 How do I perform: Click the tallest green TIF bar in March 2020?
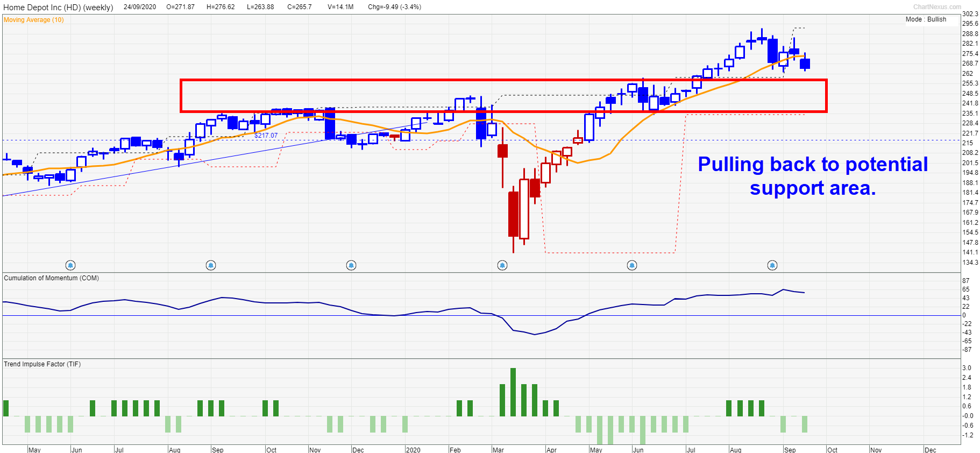pos(513,392)
